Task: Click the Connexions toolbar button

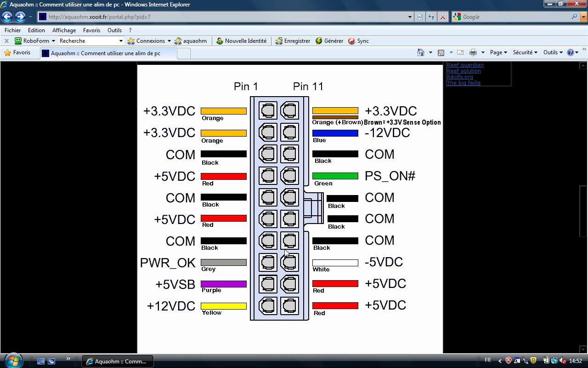Action: (x=146, y=41)
